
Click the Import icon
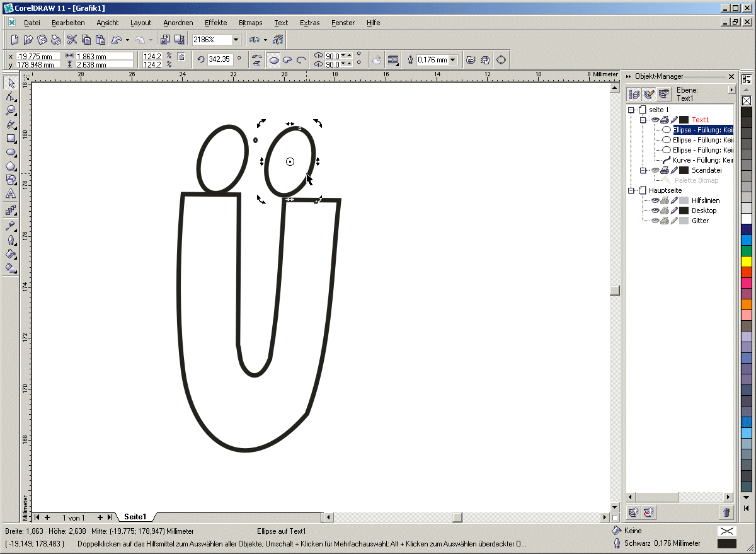point(165,40)
